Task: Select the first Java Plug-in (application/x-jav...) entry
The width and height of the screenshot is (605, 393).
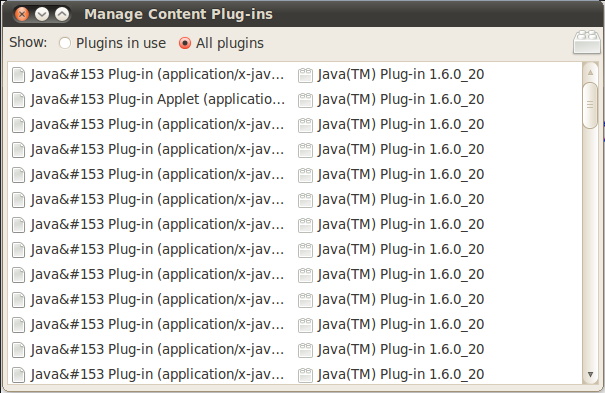Action: tap(158, 74)
